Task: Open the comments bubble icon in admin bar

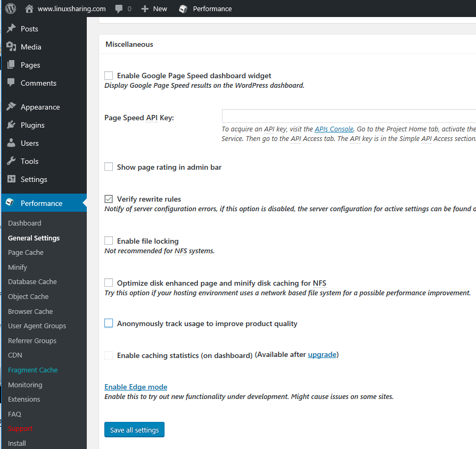Action: point(119,9)
